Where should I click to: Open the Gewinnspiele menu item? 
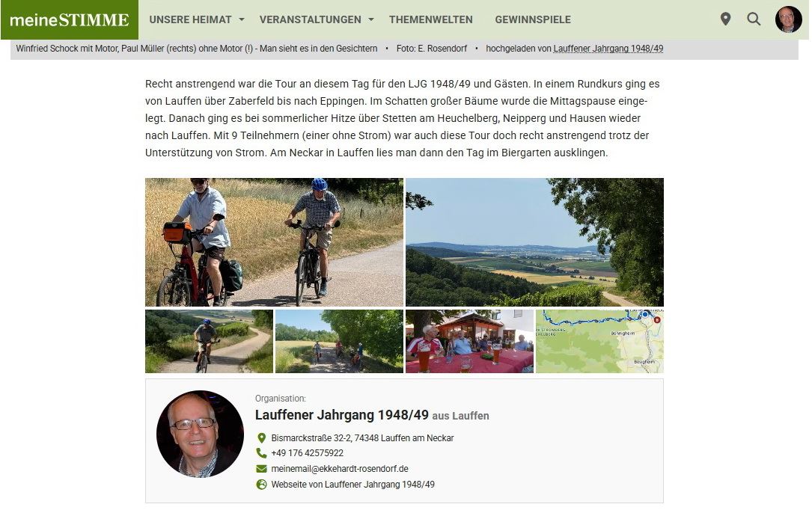pyautogui.click(x=533, y=19)
